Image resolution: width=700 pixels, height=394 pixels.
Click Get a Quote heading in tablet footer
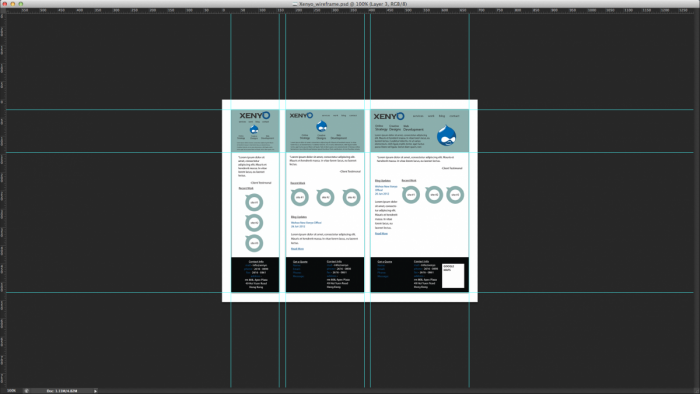300,262
